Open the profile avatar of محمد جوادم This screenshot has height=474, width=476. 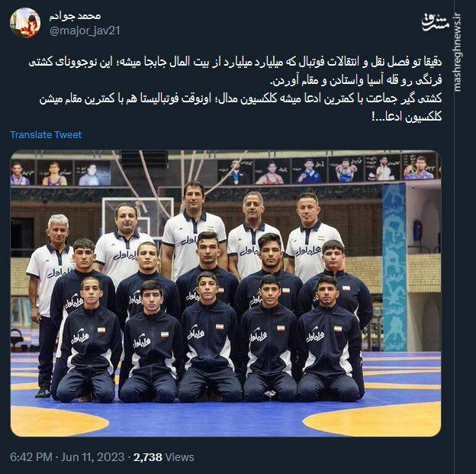[x=25, y=23]
